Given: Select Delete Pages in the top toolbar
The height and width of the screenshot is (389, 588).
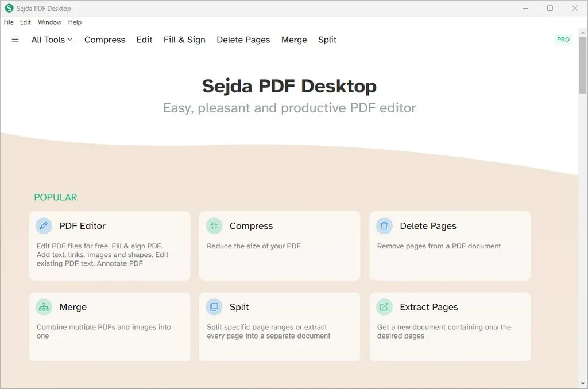Looking at the screenshot, I should click(243, 40).
